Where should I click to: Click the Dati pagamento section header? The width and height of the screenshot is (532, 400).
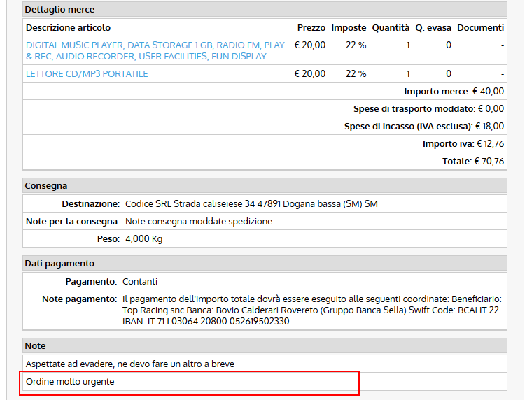click(x=265, y=264)
